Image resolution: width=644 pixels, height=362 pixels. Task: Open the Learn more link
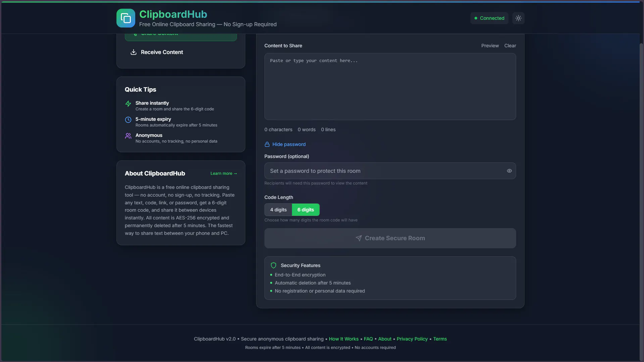(x=224, y=173)
